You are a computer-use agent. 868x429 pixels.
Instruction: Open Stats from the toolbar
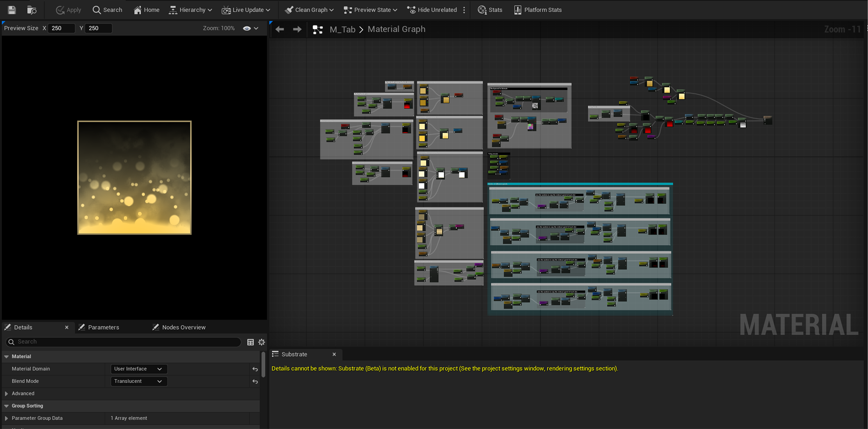pyautogui.click(x=490, y=10)
